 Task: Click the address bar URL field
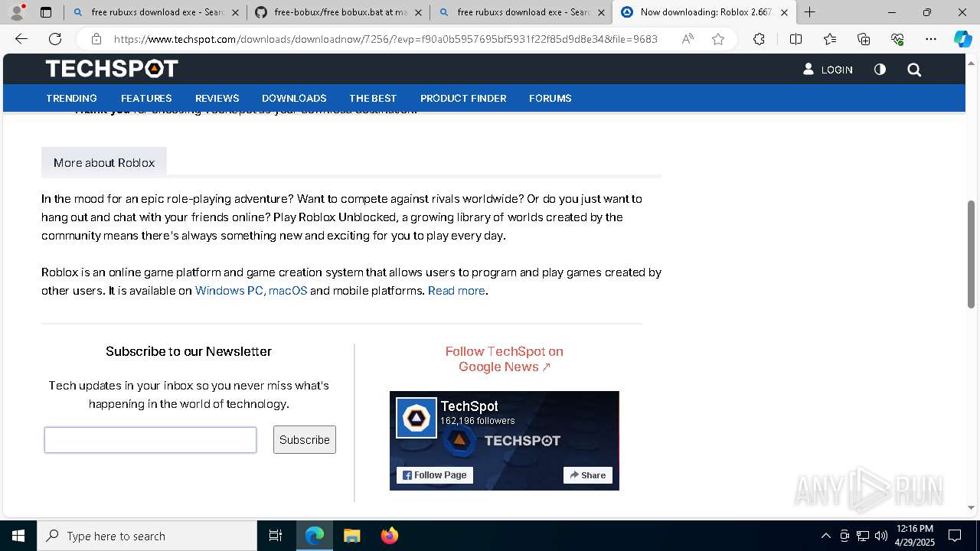click(x=386, y=39)
